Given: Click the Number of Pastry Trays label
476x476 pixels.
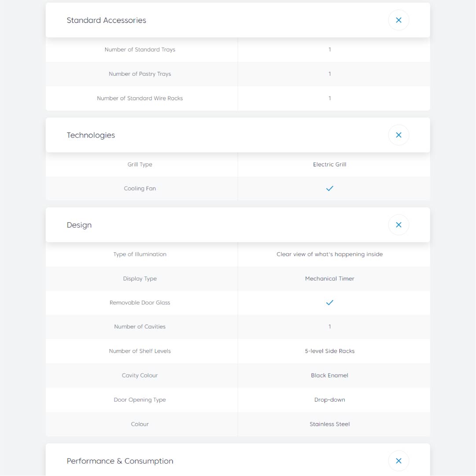Looking at the screenshot, I should pos(140,74).
